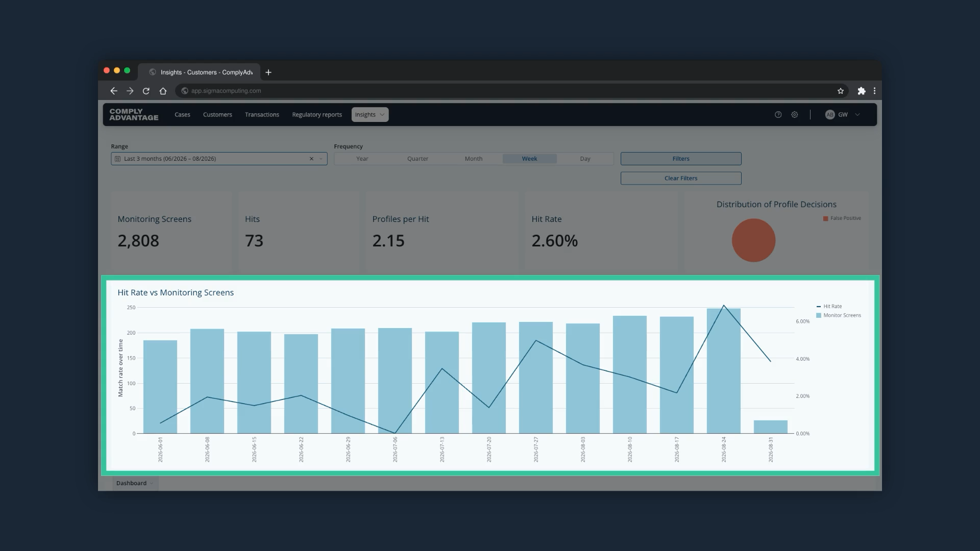
Task: Open the Transactions menu
Action: point(262,115)
